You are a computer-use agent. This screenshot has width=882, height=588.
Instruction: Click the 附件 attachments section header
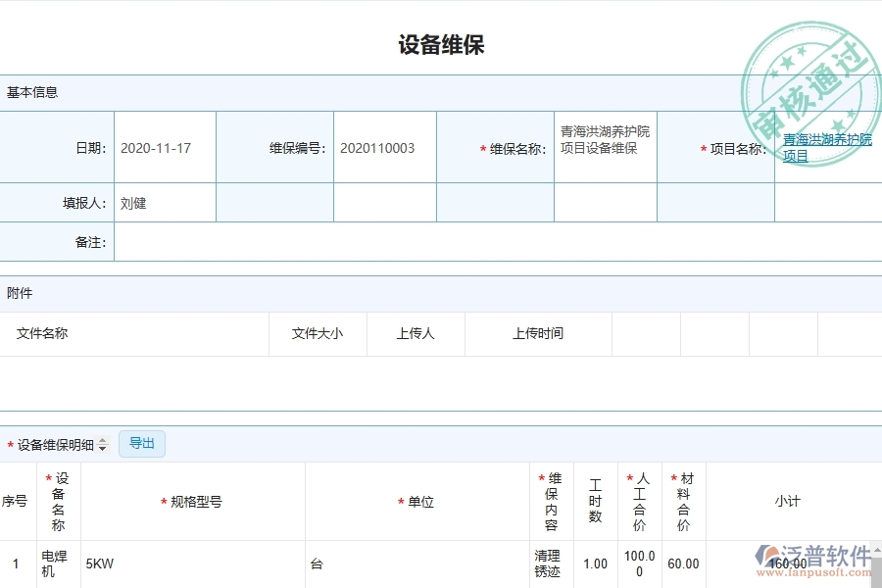click(18, 293)
